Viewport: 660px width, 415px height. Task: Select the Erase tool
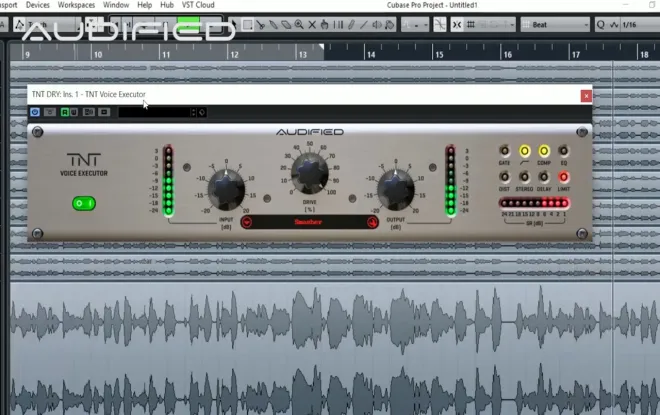(286, 25)
